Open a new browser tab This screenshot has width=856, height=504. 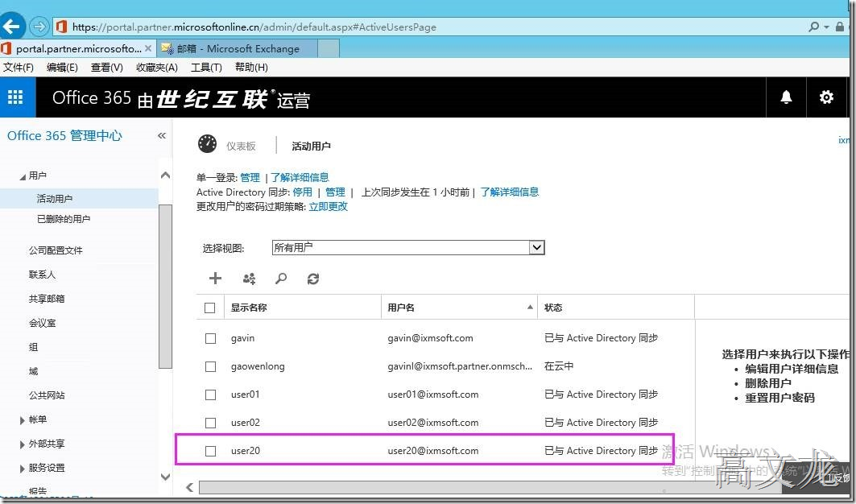pos(329,48)
